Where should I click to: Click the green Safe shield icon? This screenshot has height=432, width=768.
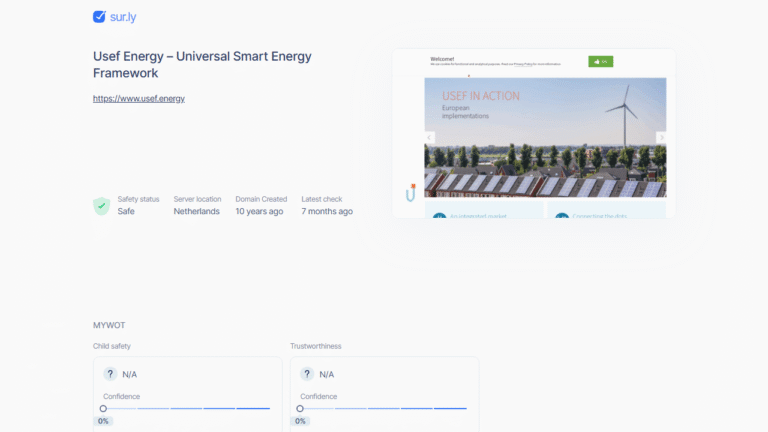coord(101,206)
